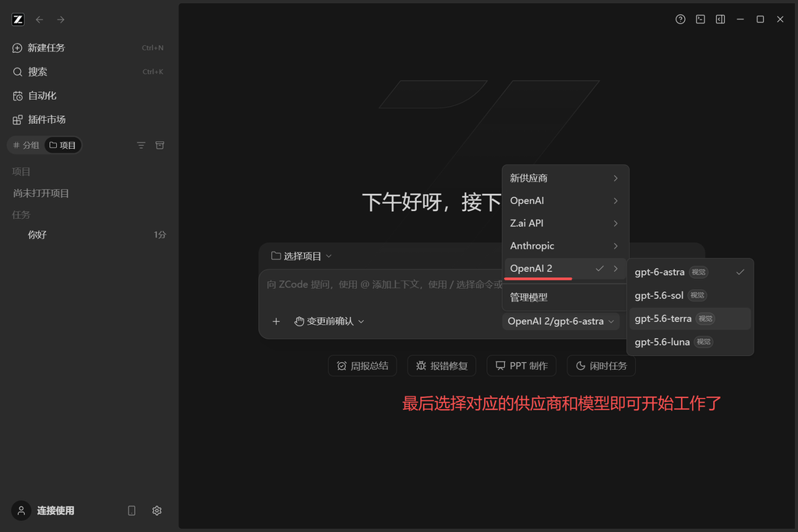Screen dimensions: 798x532
Task: Click the 闲时任务 suggestion chip
Action: pos(601,365)
